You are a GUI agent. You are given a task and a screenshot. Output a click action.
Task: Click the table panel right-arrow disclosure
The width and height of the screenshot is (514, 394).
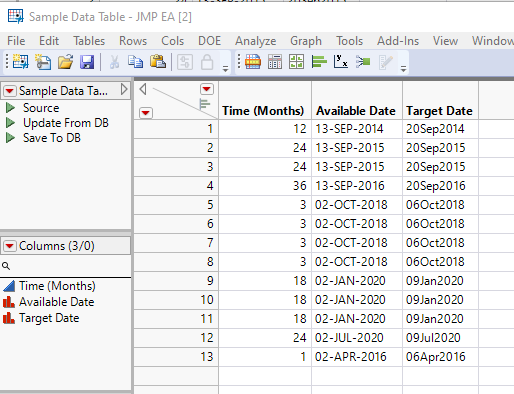(124, 89)
